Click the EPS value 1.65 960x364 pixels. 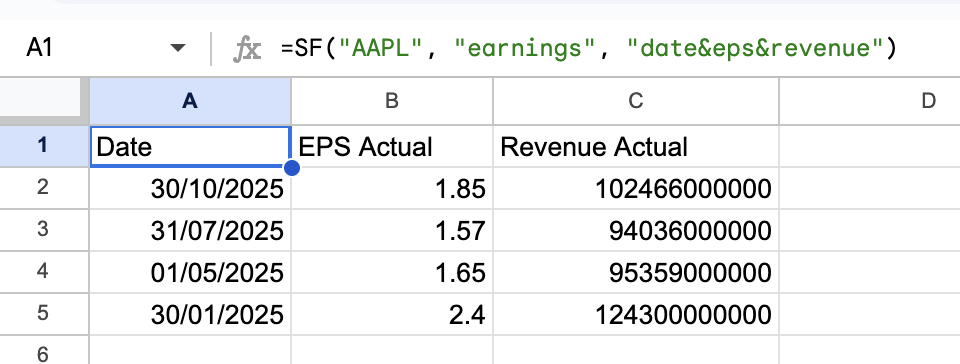392,272
